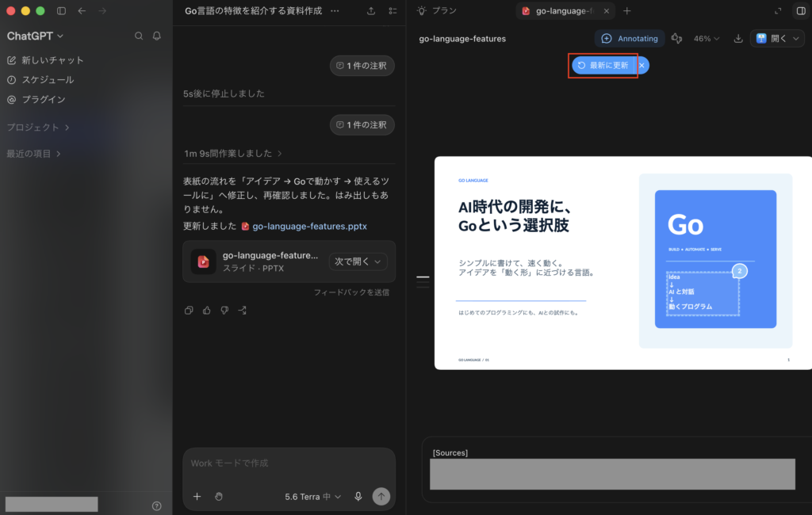Toggle the Annotating mode button
Screen dimensions: 812x515
[x=629, y=39]
